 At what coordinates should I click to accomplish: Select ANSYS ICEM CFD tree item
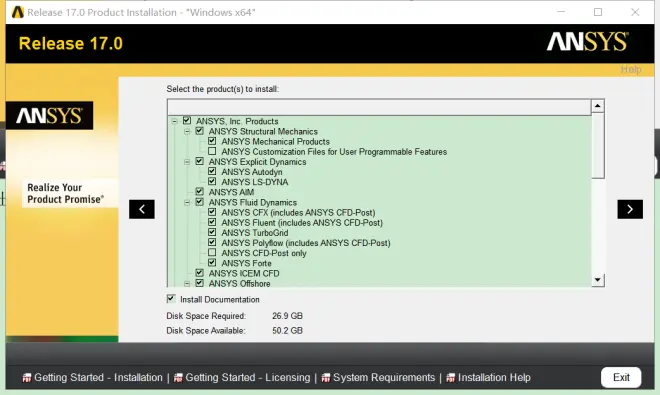244,273
